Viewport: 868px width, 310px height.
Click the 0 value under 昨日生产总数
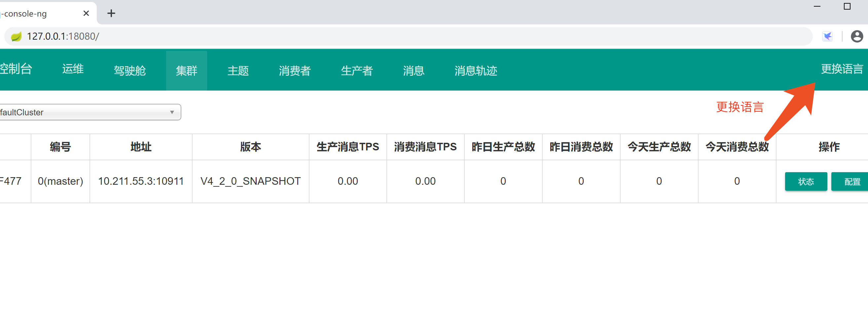[503, 181]
